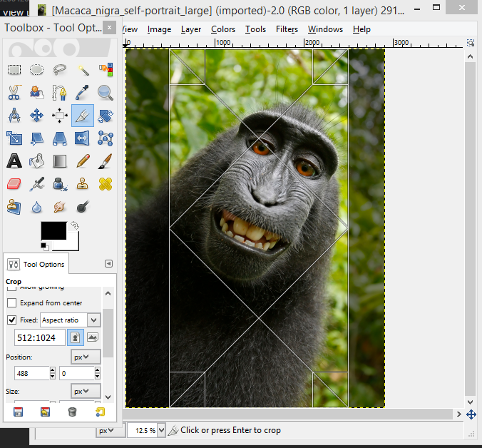This screenshot has height=448, width=482.
Task: Open the Tool Options tab configuration menu
Action: 108,264
